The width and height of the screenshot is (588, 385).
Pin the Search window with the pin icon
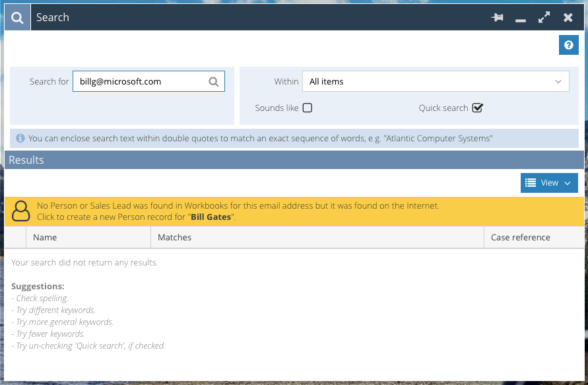pos(497,17)
